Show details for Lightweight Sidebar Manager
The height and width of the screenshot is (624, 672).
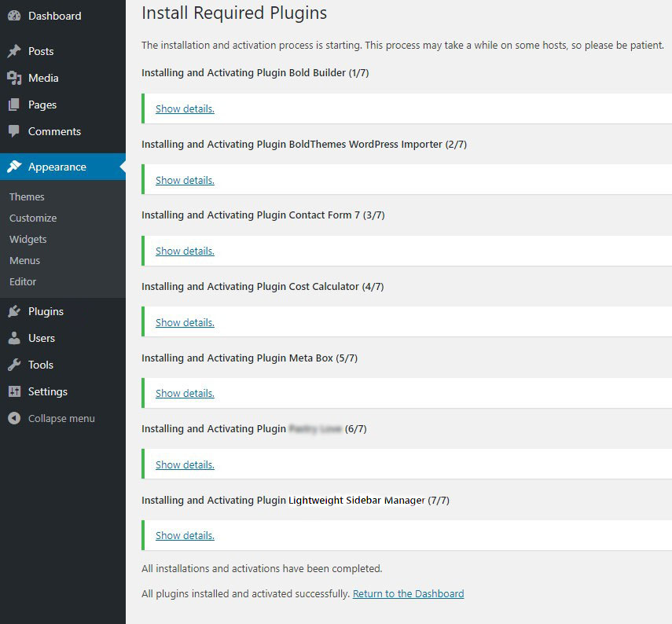185,536
